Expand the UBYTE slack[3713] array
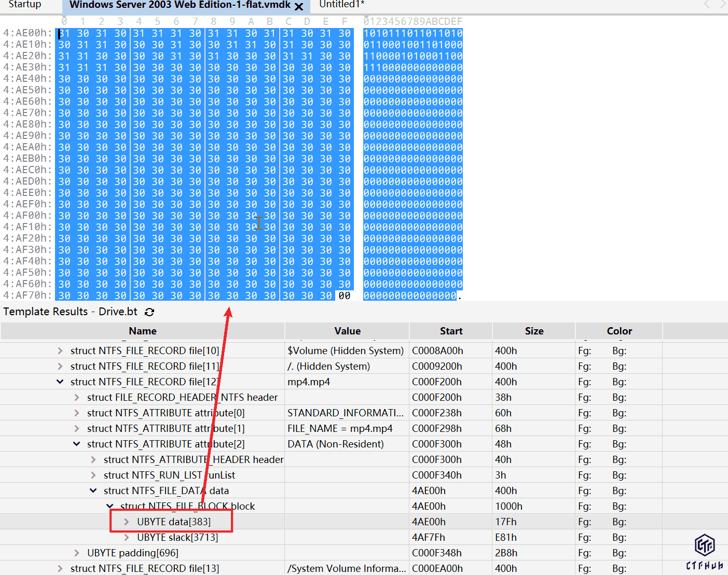The height and width of the screenshot is (575, 728). (x=127, y=538)
